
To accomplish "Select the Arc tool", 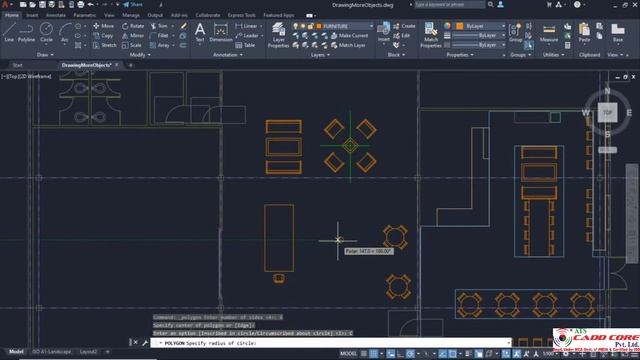I will click(x=64, y=33).
